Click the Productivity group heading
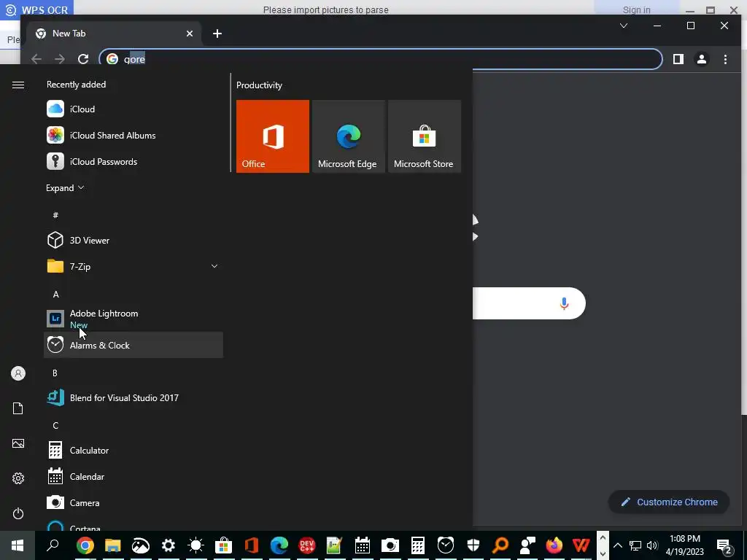This screenshot has width=747, height=560. [x=259, y=85]
